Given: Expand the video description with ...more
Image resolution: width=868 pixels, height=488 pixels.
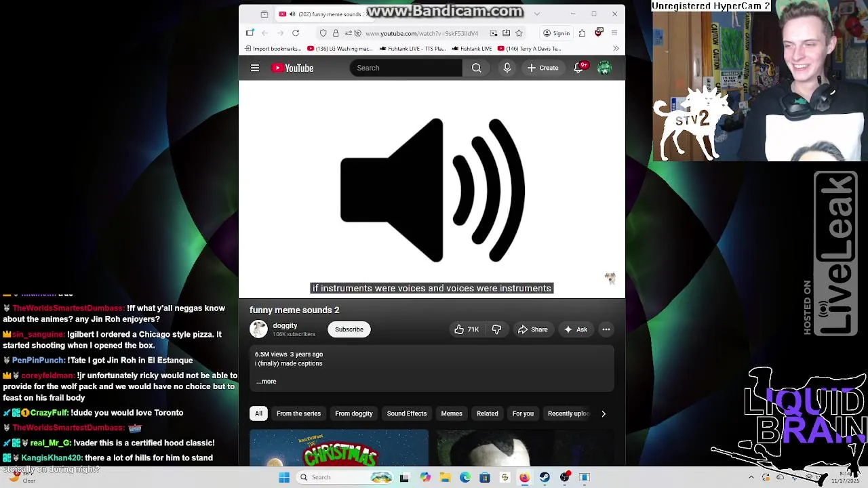Looking at the screenshot, I should click(266, 382).
